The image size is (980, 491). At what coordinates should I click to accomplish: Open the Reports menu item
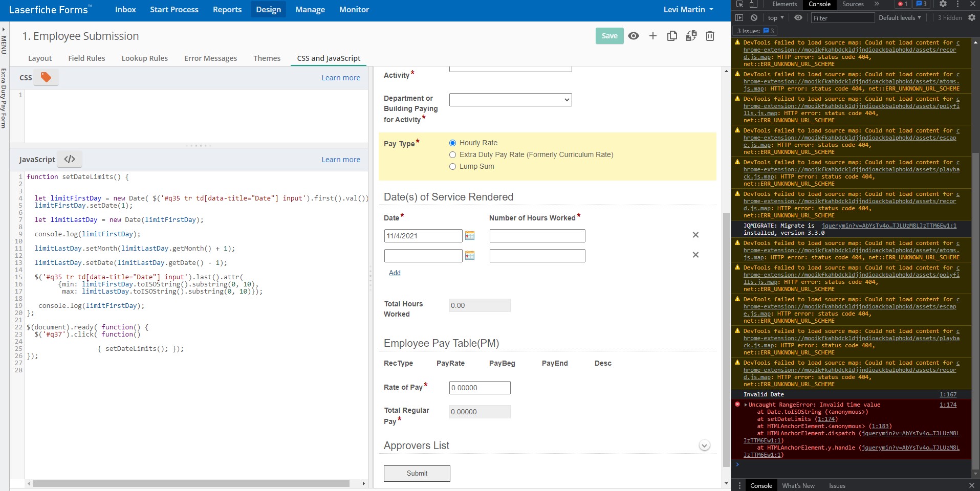[x=227, y=10]
